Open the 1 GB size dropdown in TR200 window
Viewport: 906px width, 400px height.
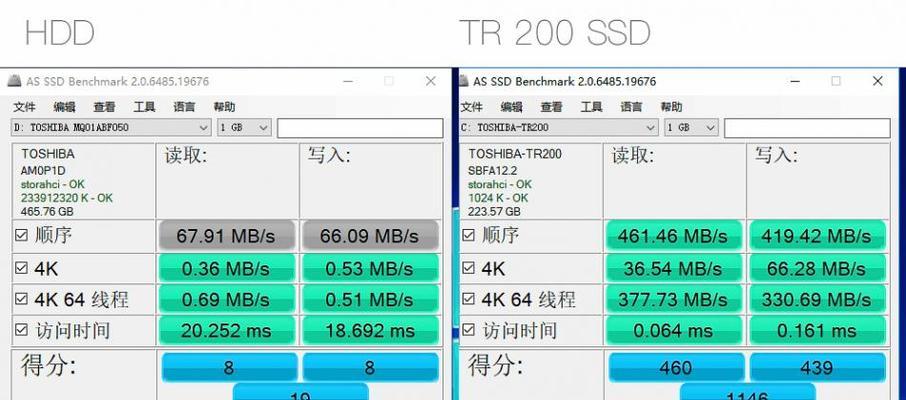coord(691,128)
